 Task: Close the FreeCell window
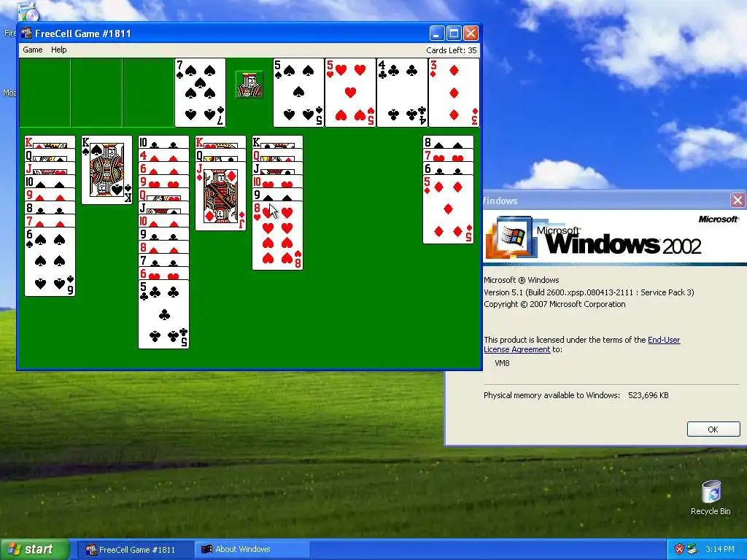coord(471,34)
